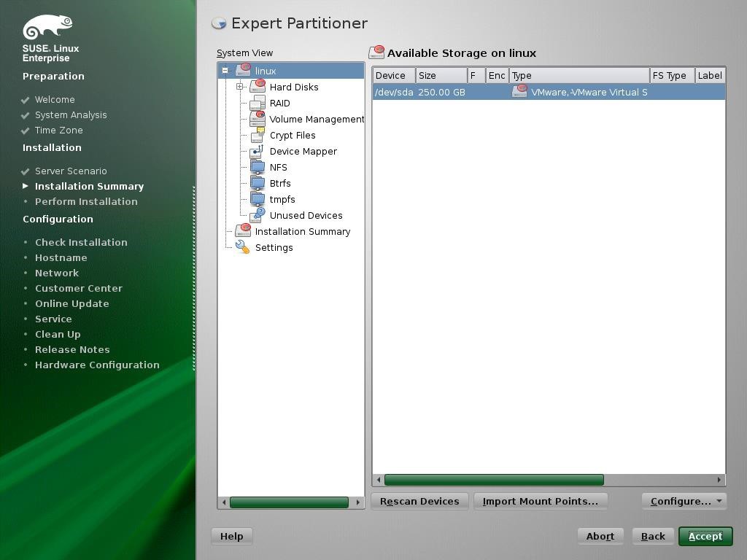Click the Import Mount Points... button

541,501
